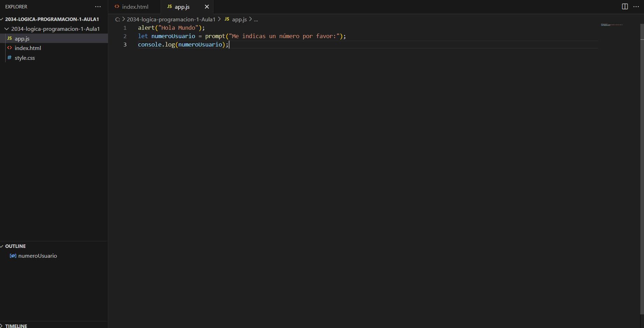Image resolution: width=644 pixels, height=328 pixels.
Task: Click the CSS hash icon beside style.css
Action: click(x=9, y=58)
